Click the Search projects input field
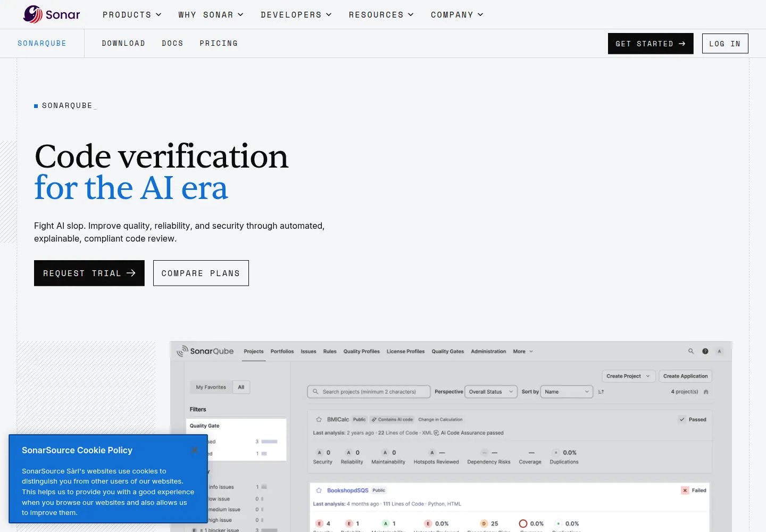This screenshot has width=766, height=532. [x=369, y=392]
